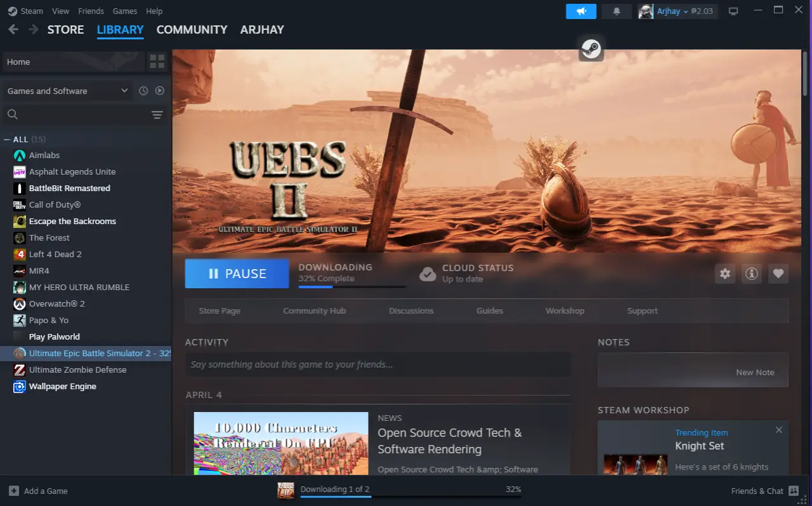Click the cloud status icon

tap(428, 274)
